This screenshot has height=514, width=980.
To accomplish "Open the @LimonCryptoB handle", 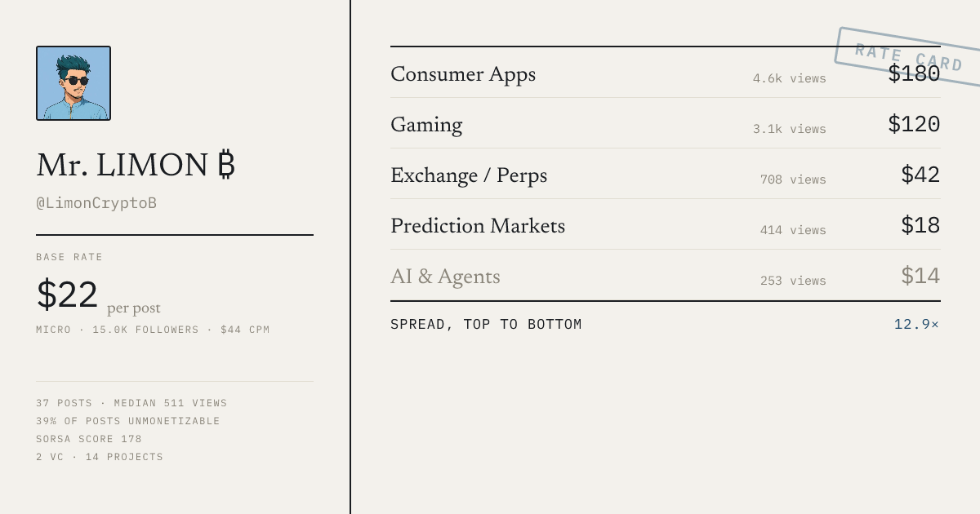I will tap(96, 203).
